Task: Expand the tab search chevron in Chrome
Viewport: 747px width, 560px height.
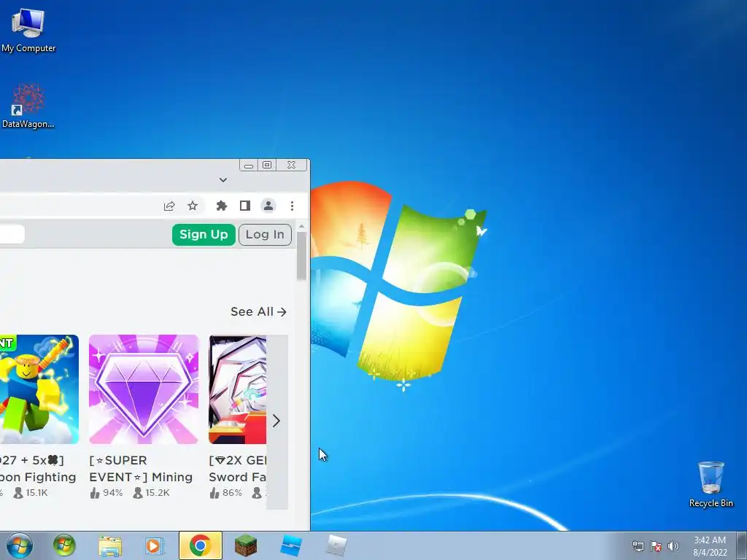Action: (x=223, y=180)
